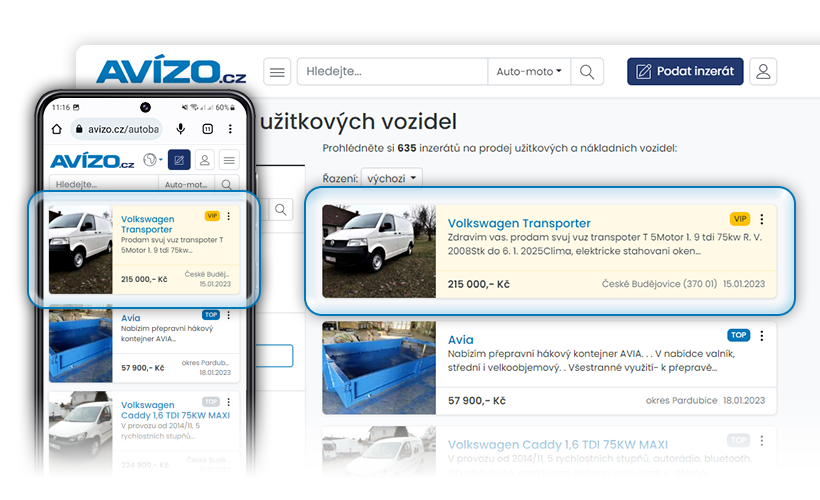The width and height of the screenshot is (820, 500).
Task: Tap Volkswagen Caddy 1,6 TDI title on phone
Action: [x=175, y=410]
